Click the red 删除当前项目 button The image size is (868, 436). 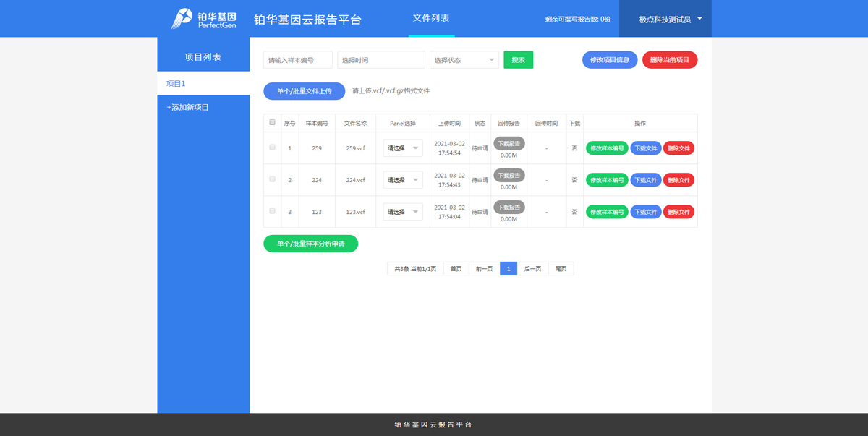(669, 60)
